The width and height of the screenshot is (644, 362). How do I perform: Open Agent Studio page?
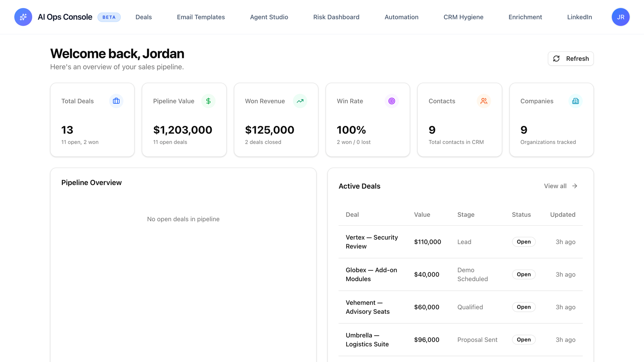269,17
